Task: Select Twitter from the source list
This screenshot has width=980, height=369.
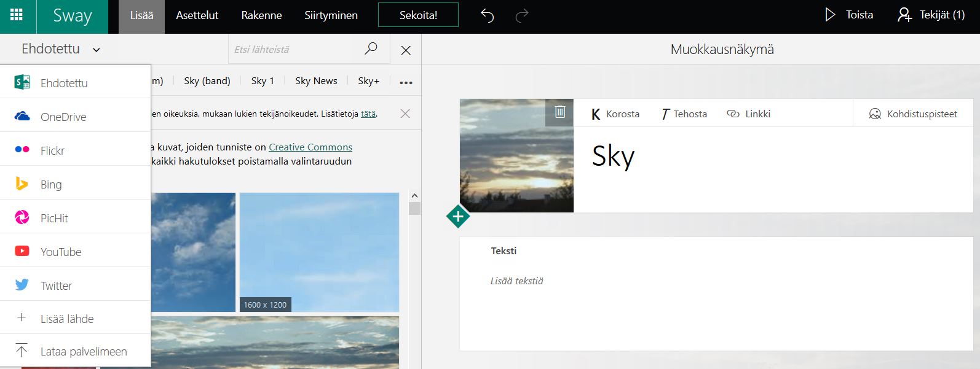Action: [x=56, y=285]
